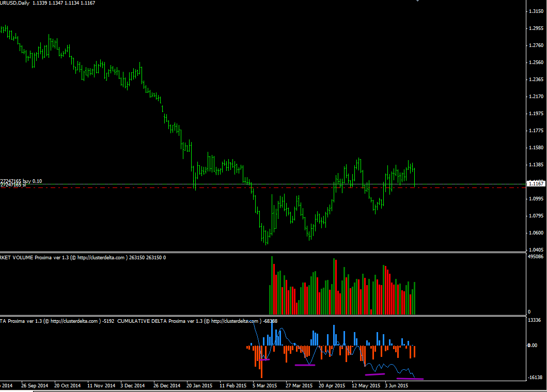Click the 20 Apr 2015 date label

(x=332, y=386)
